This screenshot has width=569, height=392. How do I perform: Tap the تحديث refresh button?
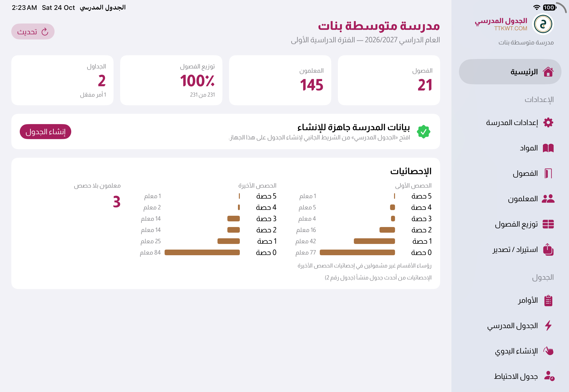click(x=33, y=32)
